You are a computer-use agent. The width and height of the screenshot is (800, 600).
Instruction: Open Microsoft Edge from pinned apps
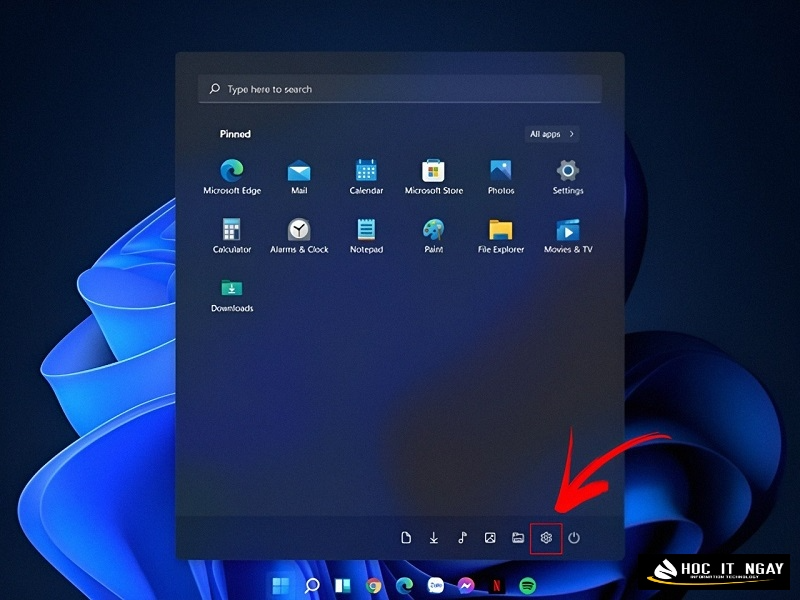(x=232, y=177)
